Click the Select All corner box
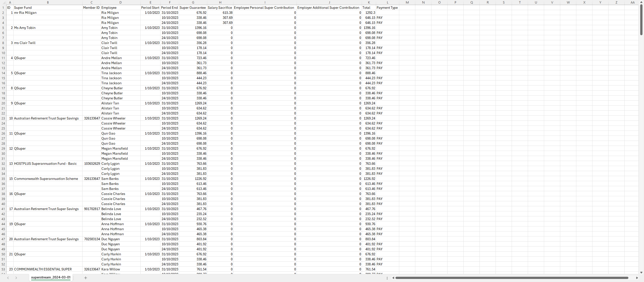Viewport: 644px width, 282px height. coord(3,2)
